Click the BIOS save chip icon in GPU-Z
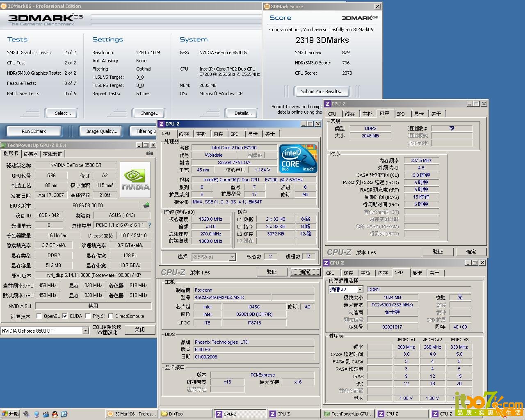Image resolution: width=525 pixels, height=420 pixels. click(x=146, y=205)
